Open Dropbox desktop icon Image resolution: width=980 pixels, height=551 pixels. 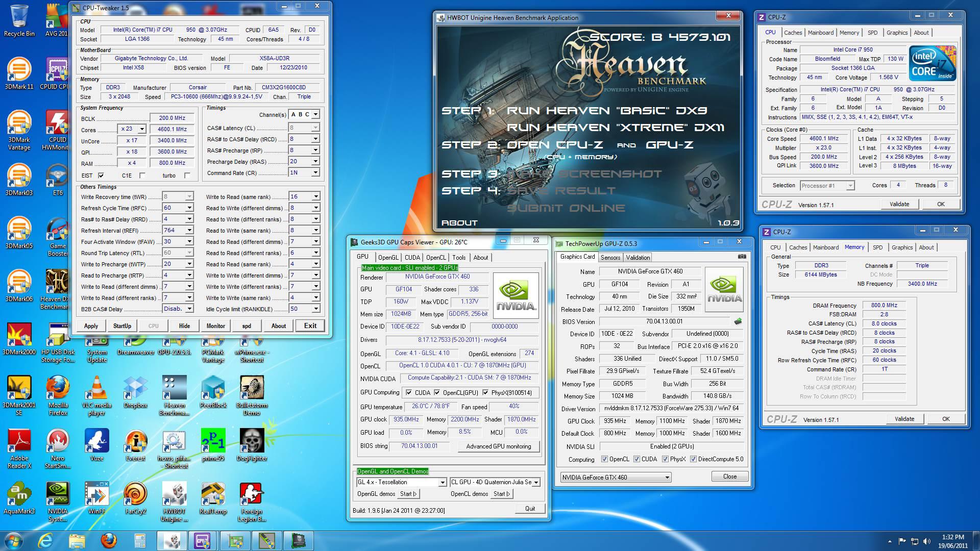click(x=135, y=392)
